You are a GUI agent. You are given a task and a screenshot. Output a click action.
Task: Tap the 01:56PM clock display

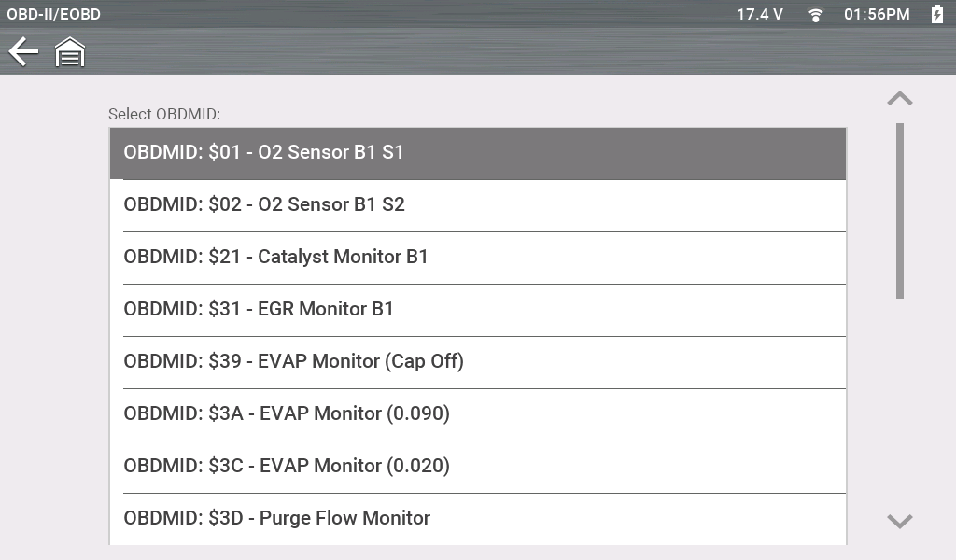pyautogui.click(x=877, y=15)
